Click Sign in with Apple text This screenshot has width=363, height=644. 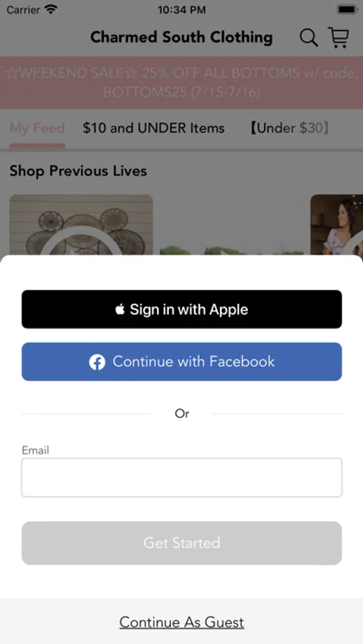coord(189,309)
